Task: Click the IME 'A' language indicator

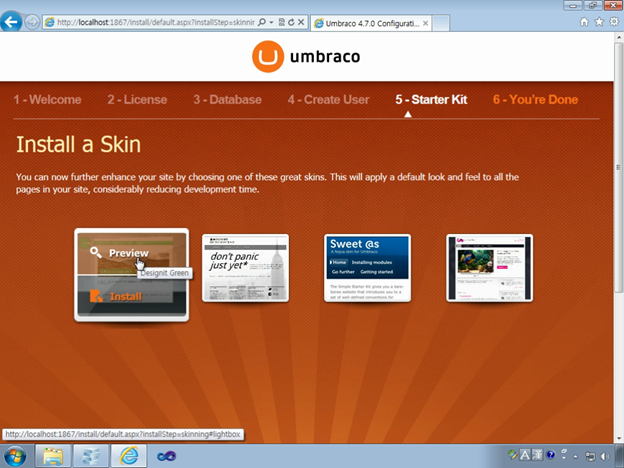Action: point(525,455)
